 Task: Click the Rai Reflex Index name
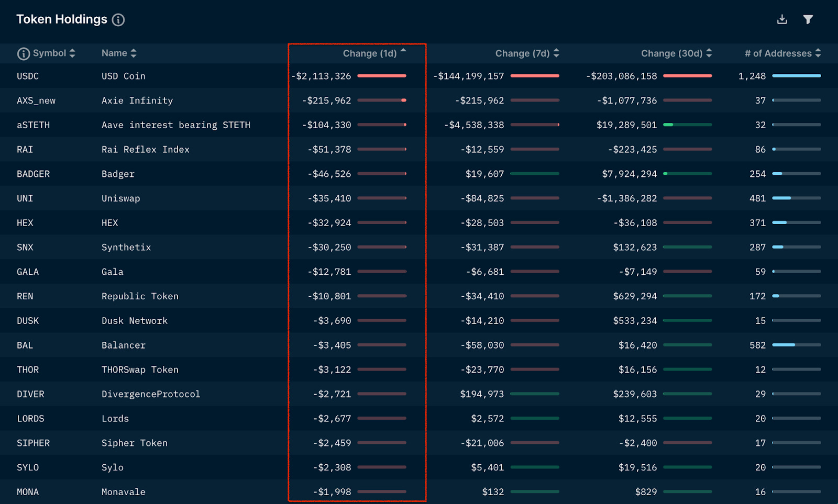(x=146, y=150)
